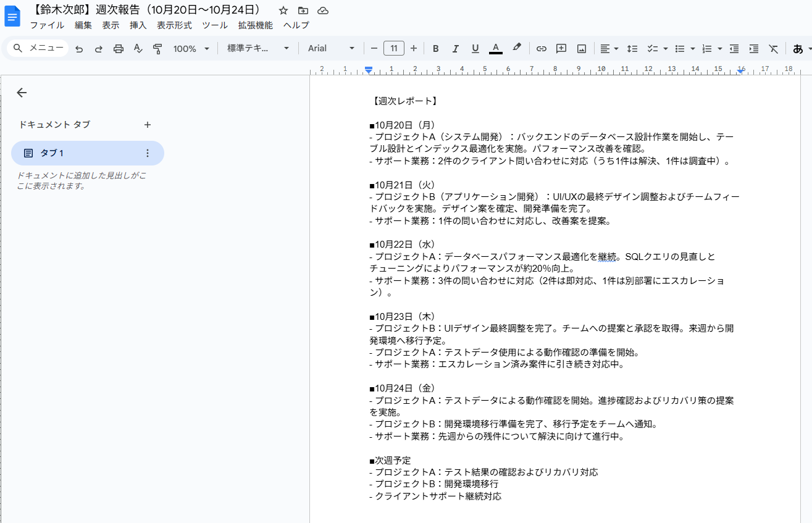Toggle underline formatting

coord(475,49)
